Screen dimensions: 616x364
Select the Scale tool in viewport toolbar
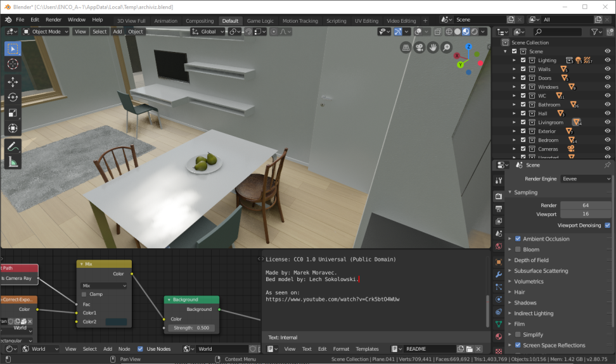pyautogui.click(x=13, y=113)
